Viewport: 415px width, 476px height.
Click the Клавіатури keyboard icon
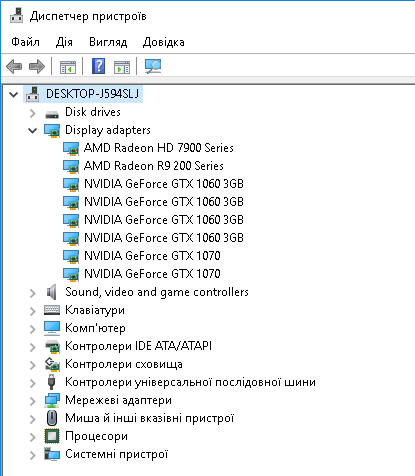(52, 310)
